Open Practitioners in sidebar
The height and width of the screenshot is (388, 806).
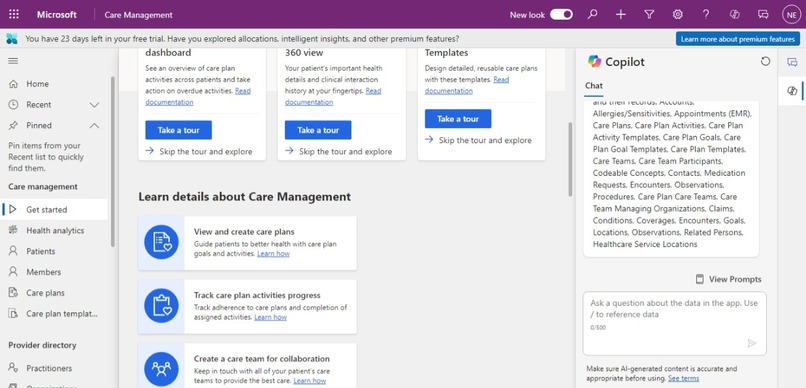tap(49, 368)
